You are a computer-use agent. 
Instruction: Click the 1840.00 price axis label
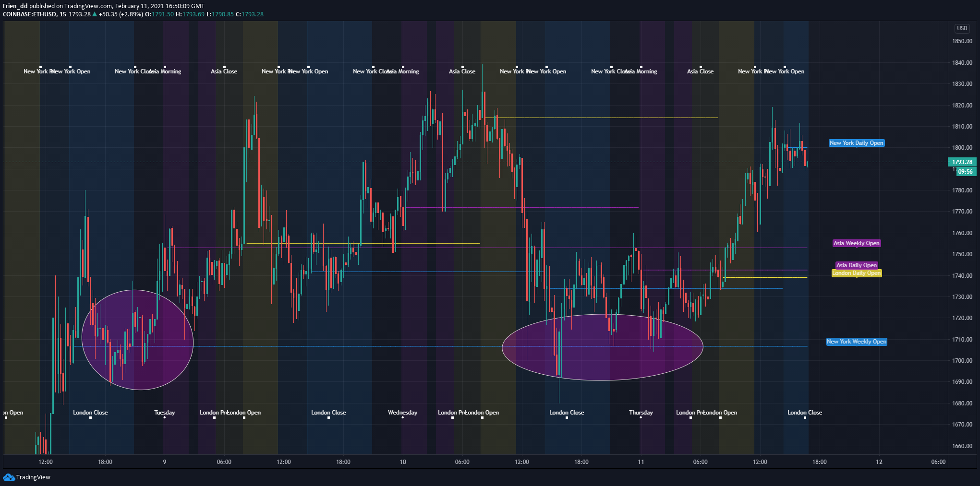click(x=962, y=63)
